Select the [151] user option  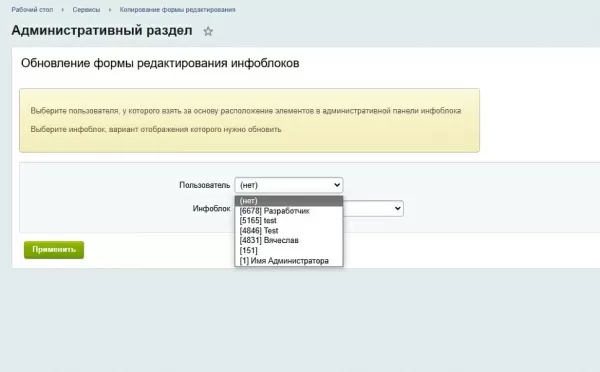289,251
